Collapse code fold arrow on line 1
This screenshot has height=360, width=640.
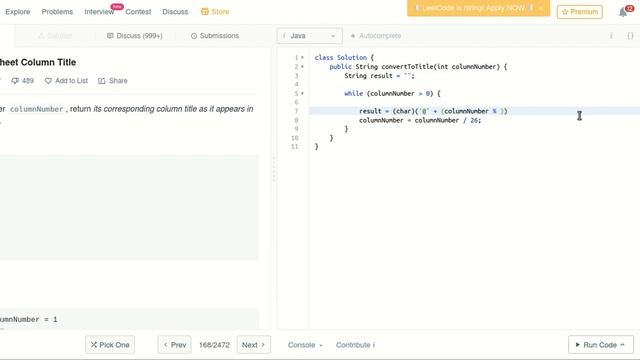coord(302,58)
